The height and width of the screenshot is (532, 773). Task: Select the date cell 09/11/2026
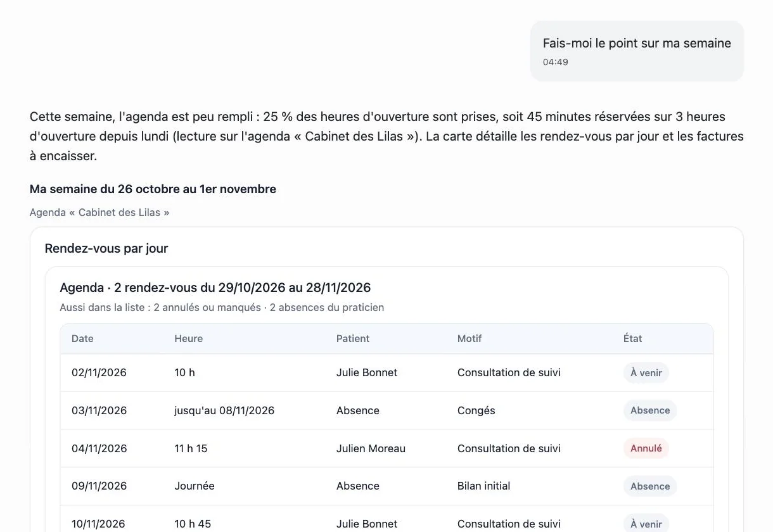coord(99,486)
